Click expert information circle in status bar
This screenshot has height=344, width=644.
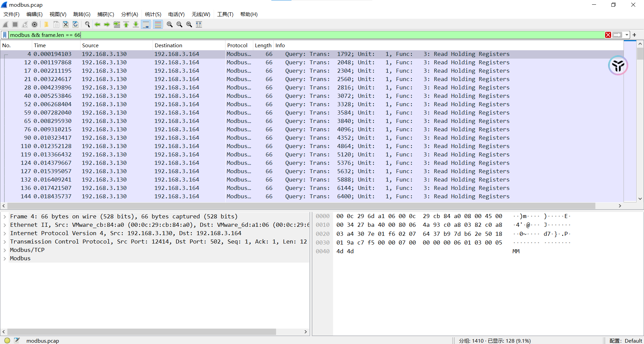[7, 340]
